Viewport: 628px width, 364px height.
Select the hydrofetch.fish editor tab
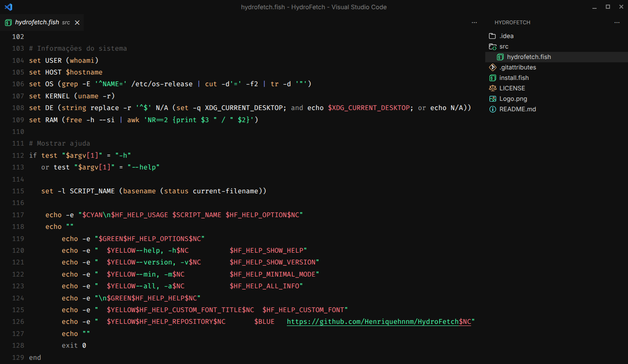click(42, 23)
